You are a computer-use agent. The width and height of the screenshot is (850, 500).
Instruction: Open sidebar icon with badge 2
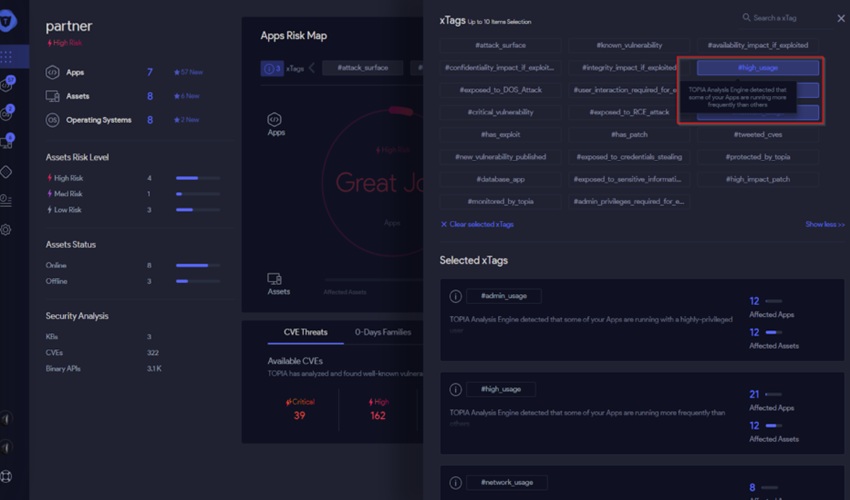click(x=8, y=113)
